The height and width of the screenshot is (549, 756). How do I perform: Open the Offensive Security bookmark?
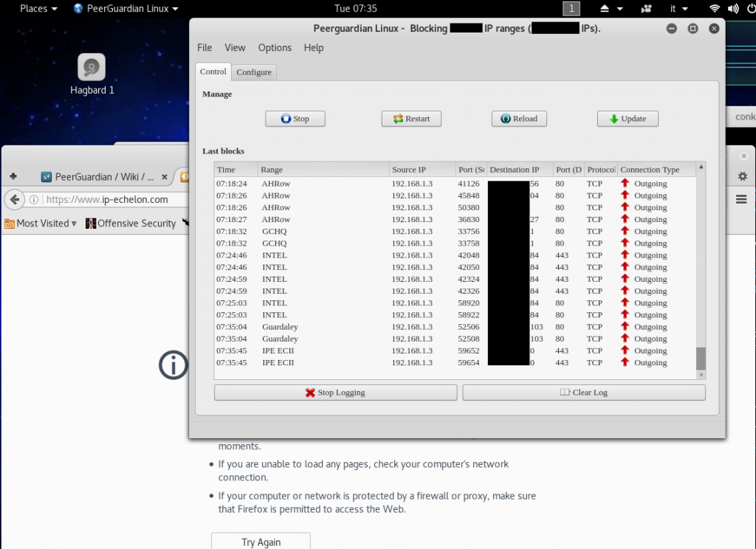tap(131, 223)
